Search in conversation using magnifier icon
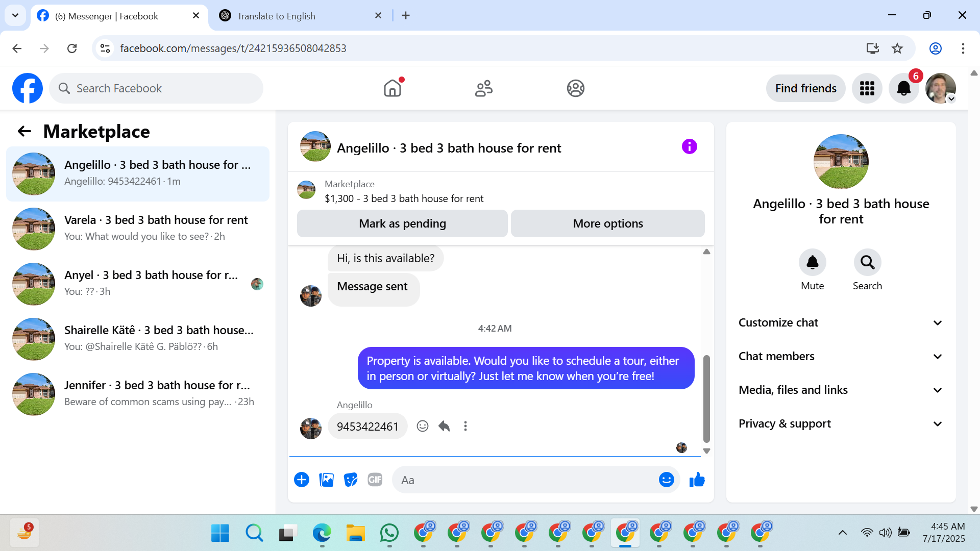Viewport: 980px width, 551px height. [867, 262]
